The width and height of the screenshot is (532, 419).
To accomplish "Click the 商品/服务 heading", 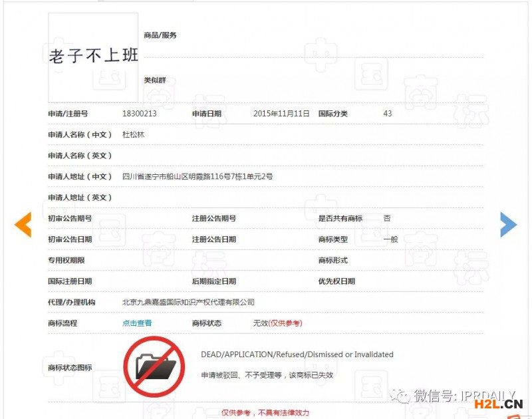I will click(x=160, y=35).
